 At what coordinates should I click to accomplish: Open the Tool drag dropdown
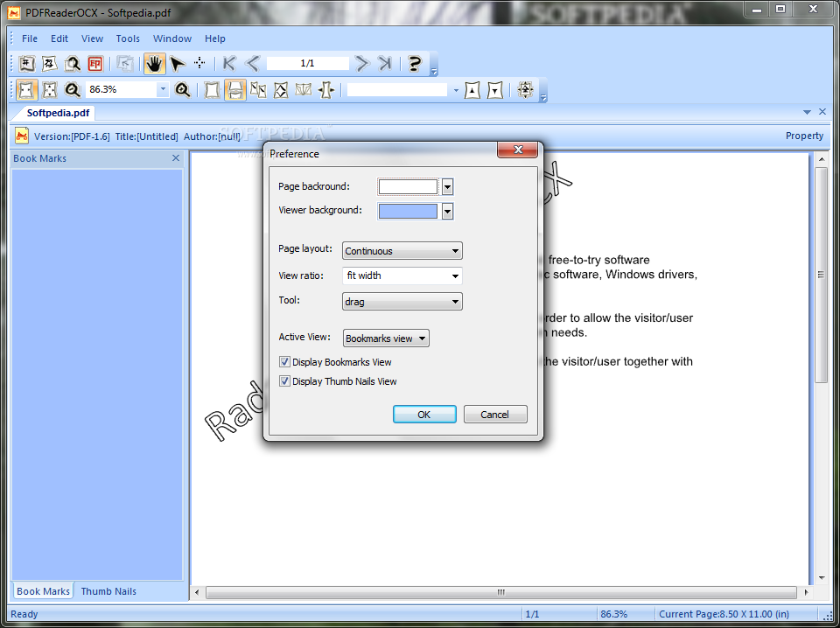pos(402,302)
